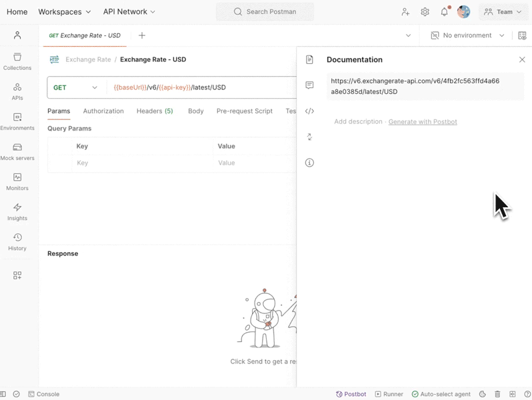Open History in the sidebar
The height and width of the screenshot is (400, 532).
[x=17, y=241]
